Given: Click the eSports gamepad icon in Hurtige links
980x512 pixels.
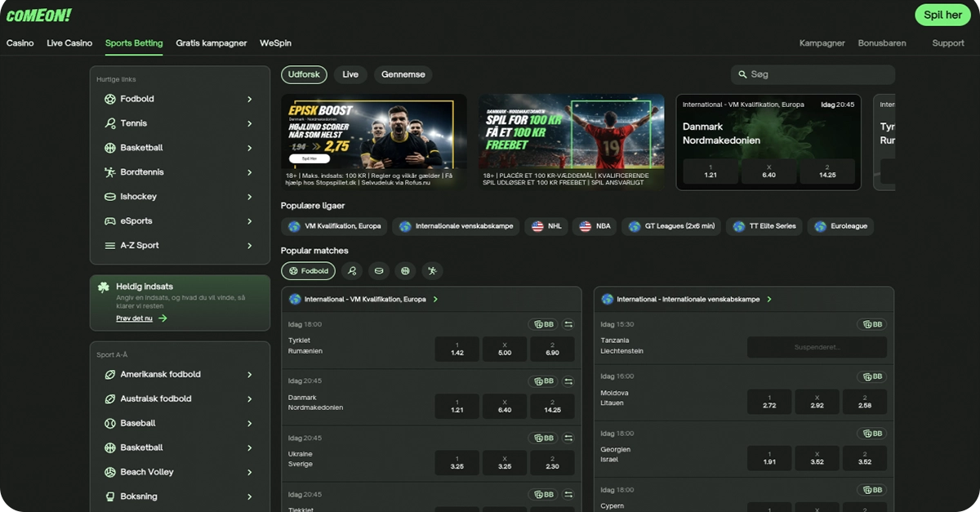Looking at the screenshot, I should point(110,220).
